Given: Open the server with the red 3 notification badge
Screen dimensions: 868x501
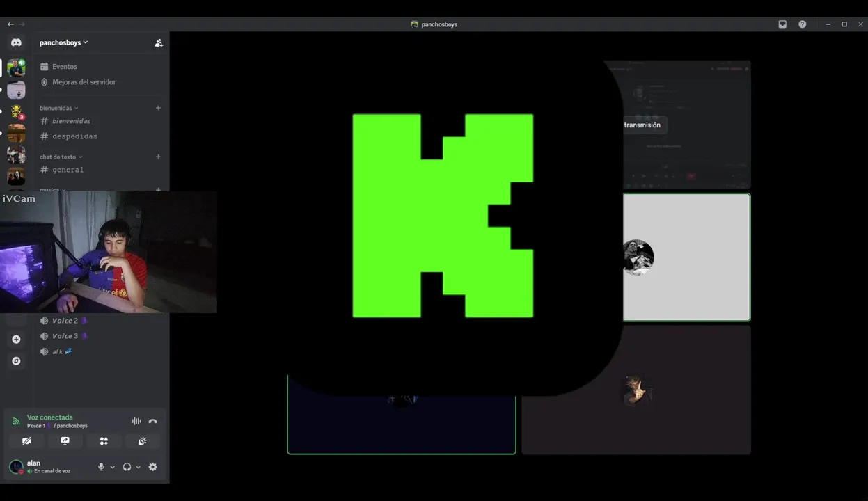Looking at the screenshot, I should pos(16,111).
